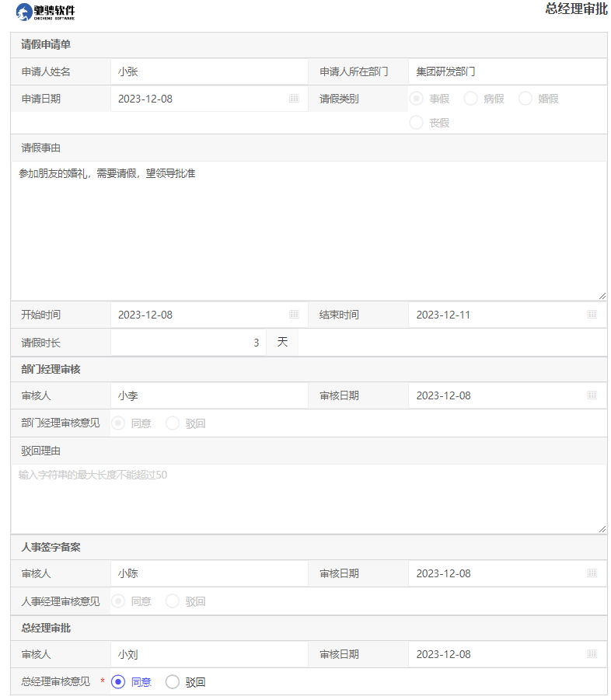Screen dimensions: 611x700
Task: Select 同意 for 总经理审核意见
Action: 118,682
